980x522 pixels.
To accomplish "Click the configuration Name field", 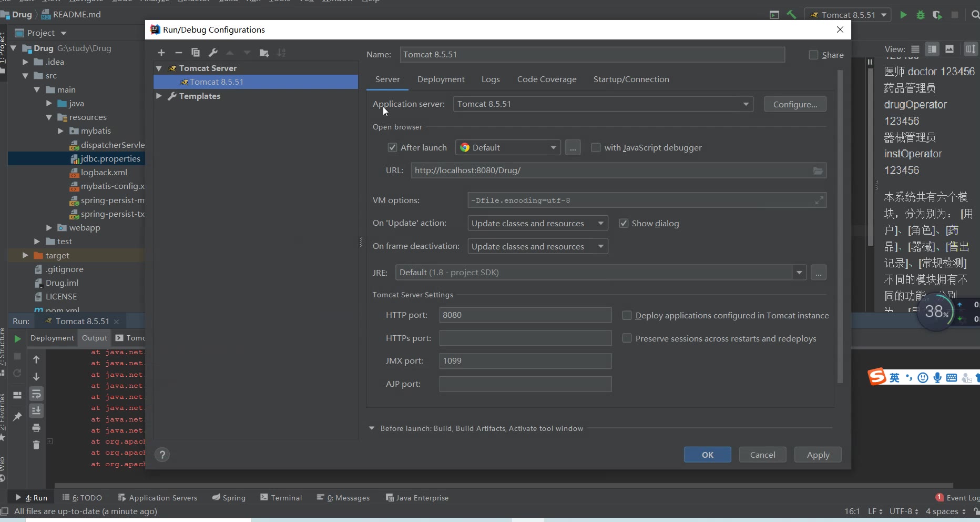I will [592, 55].
